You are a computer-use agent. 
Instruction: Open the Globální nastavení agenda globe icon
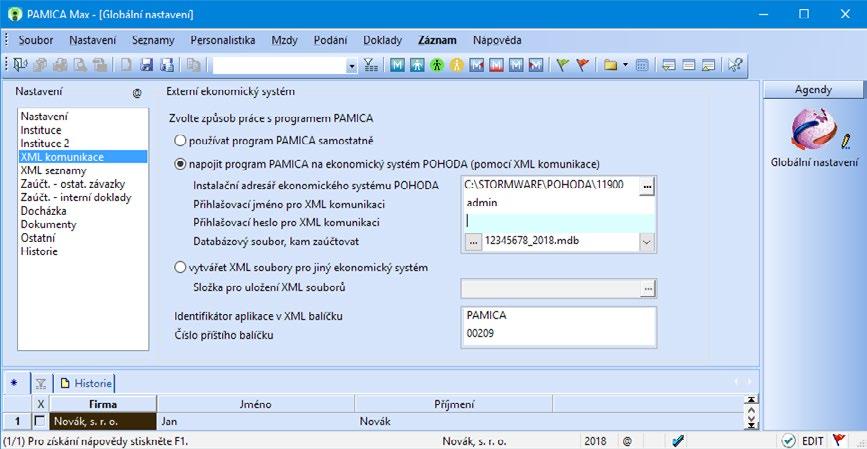(x=814, y=129)
